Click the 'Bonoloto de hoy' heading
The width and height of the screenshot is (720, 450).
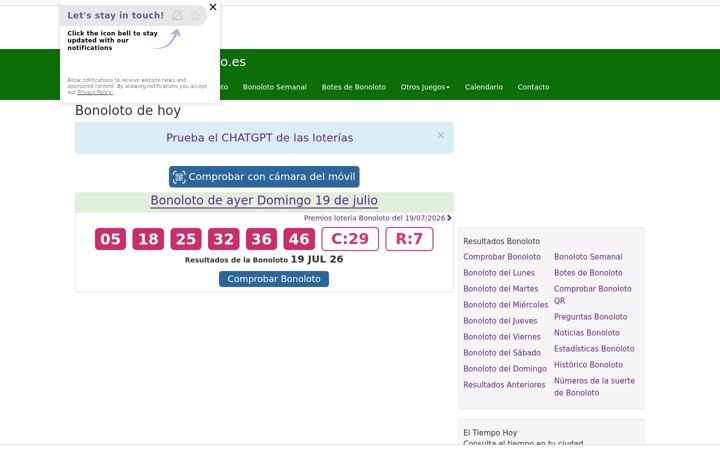tap(128, 111)
